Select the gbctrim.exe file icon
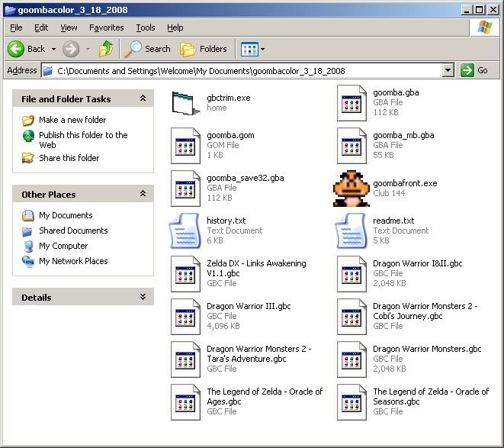Viewport: 504px width, 448px height. point(185,103)
